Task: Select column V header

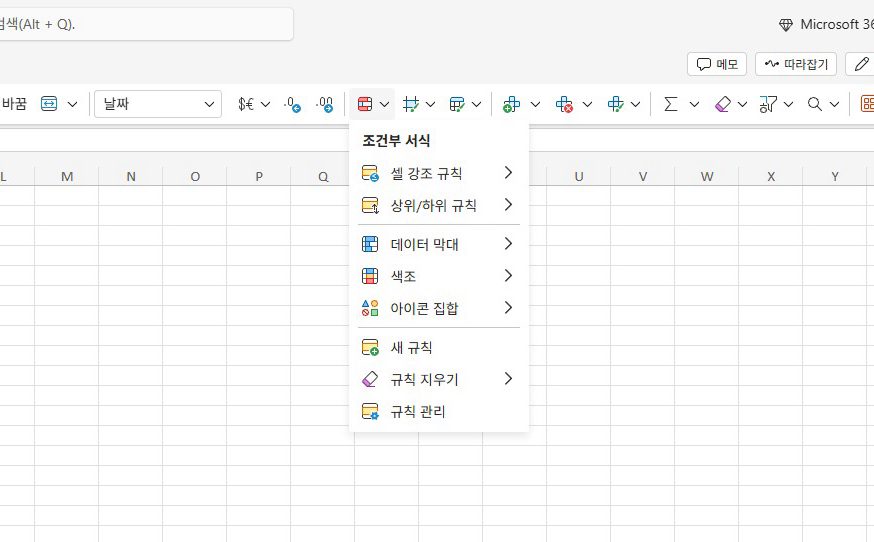Action: coord(643,176)
